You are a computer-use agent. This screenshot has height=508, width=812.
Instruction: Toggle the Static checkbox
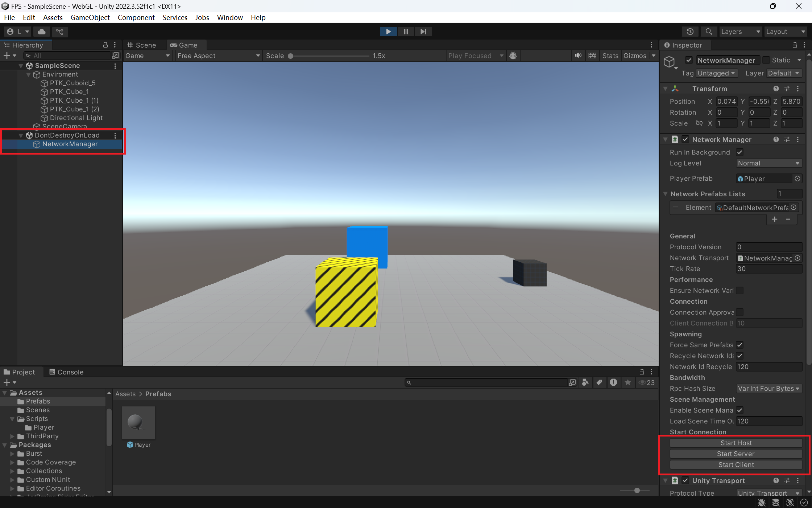click(766, 60)
